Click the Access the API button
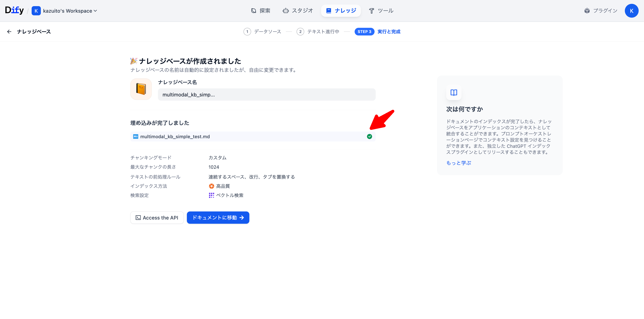 157,218
